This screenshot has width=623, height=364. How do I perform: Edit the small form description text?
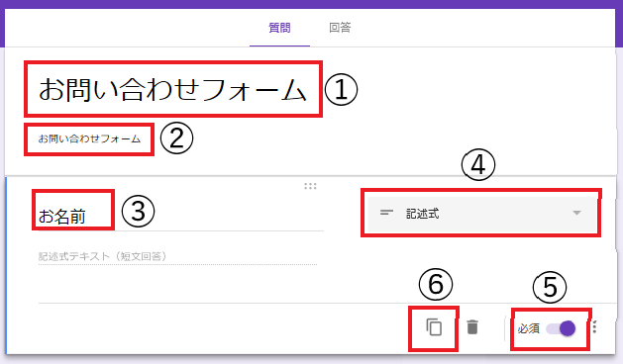pyautogui.click(x=89, y=138)
